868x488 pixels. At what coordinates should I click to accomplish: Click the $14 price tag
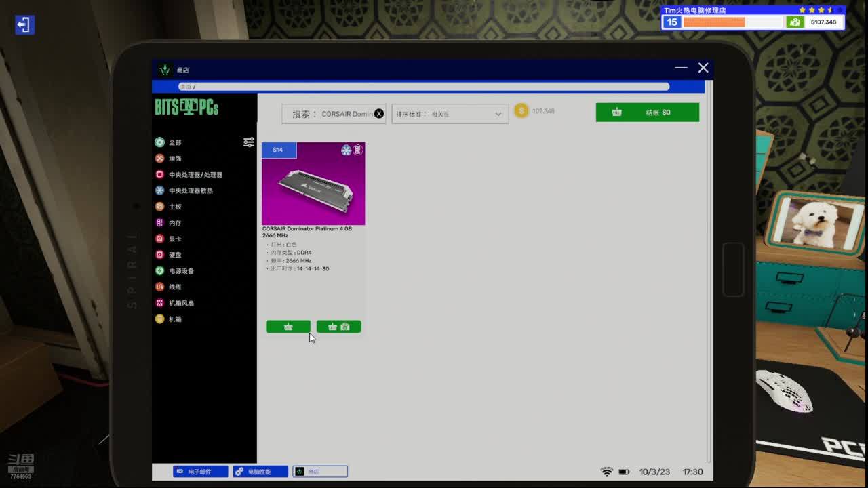click(x=279, y=150)
